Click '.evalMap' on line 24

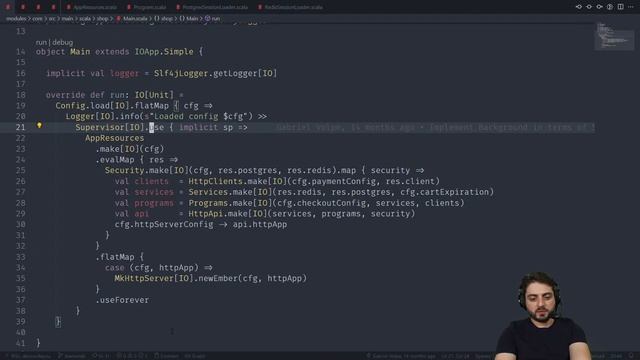(x=115, y=160)
